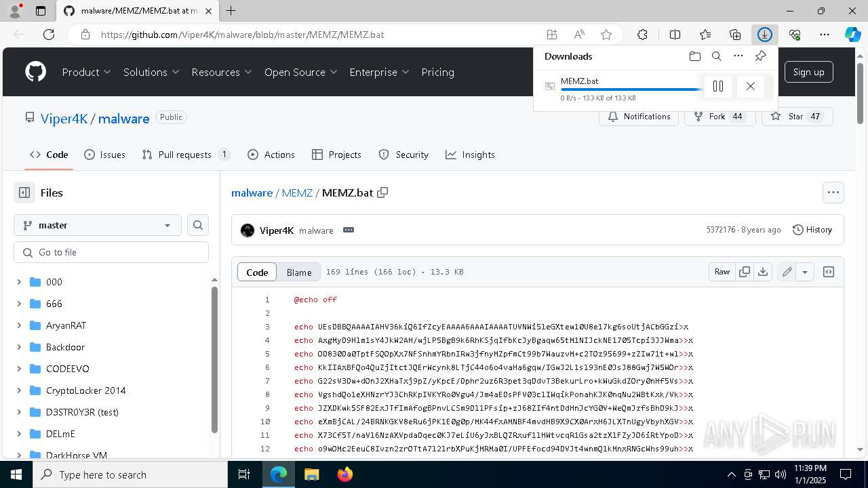Open the Projects tab
The image size is (868, 488).
[336, 155]
